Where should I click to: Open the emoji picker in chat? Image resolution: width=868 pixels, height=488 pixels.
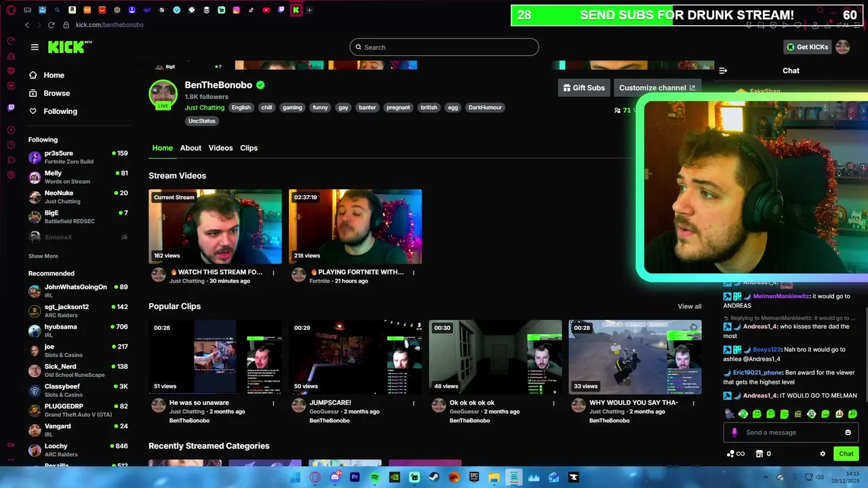pos(848,432)
